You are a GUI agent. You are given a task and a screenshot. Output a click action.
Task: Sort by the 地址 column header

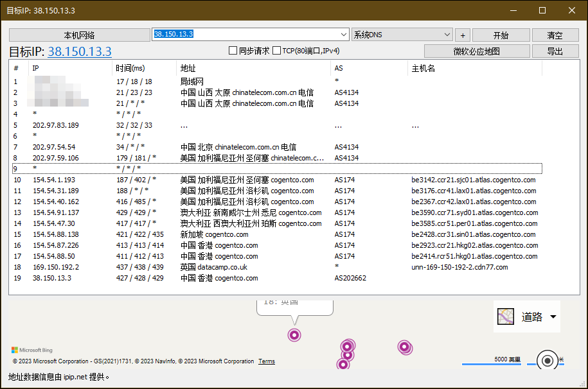(253, 68)
